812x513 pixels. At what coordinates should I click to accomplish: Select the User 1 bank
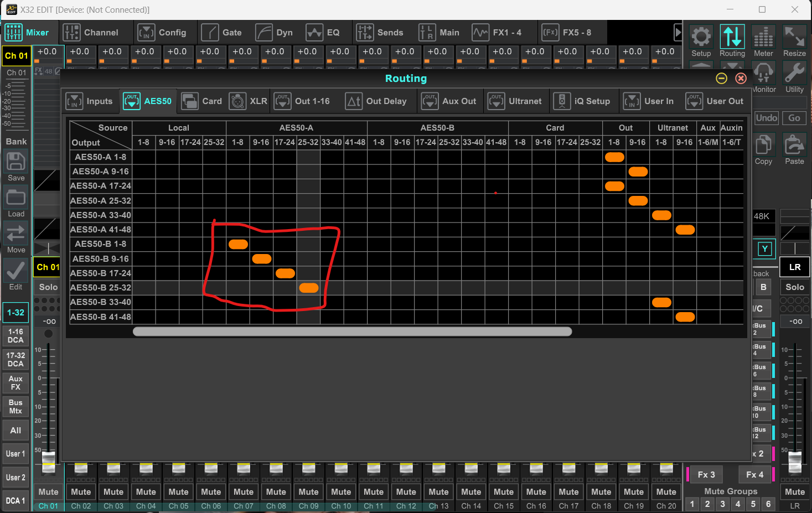(15, 454)
